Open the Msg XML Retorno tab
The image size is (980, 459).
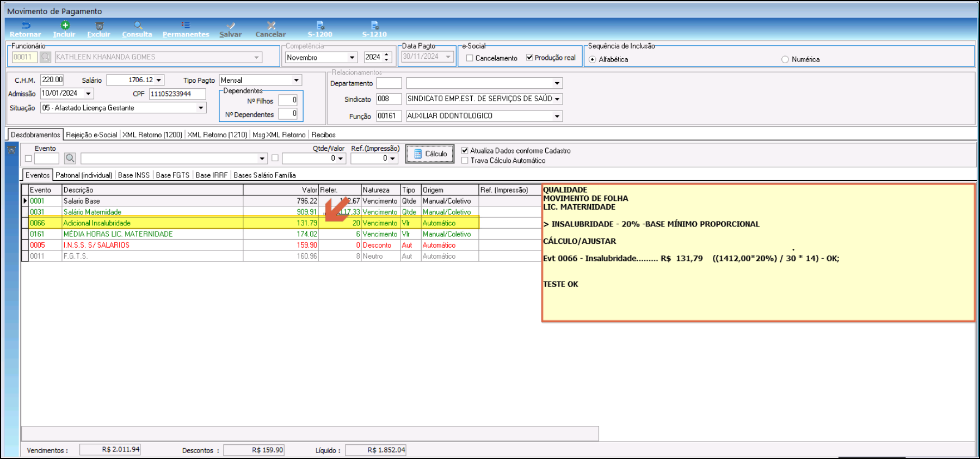(279, 134)
